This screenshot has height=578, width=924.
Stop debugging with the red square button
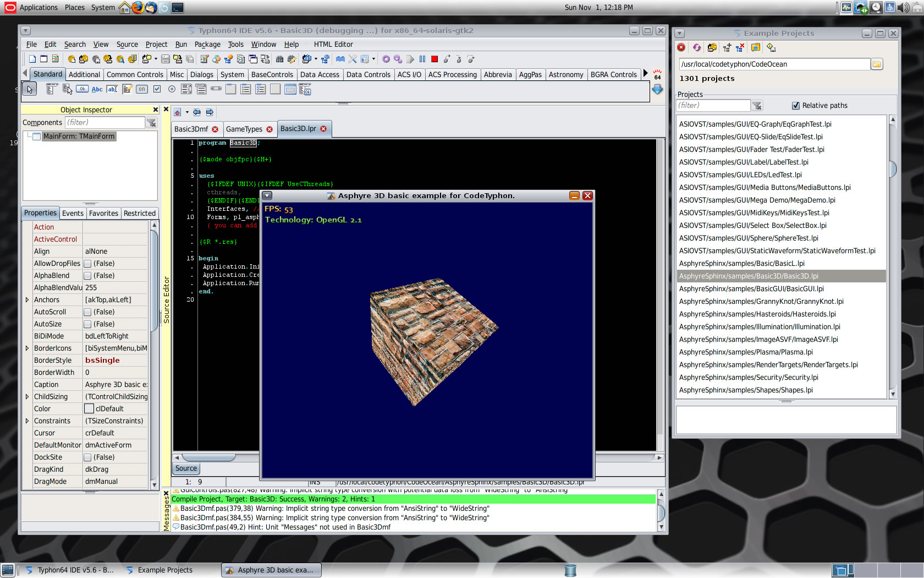435,59
